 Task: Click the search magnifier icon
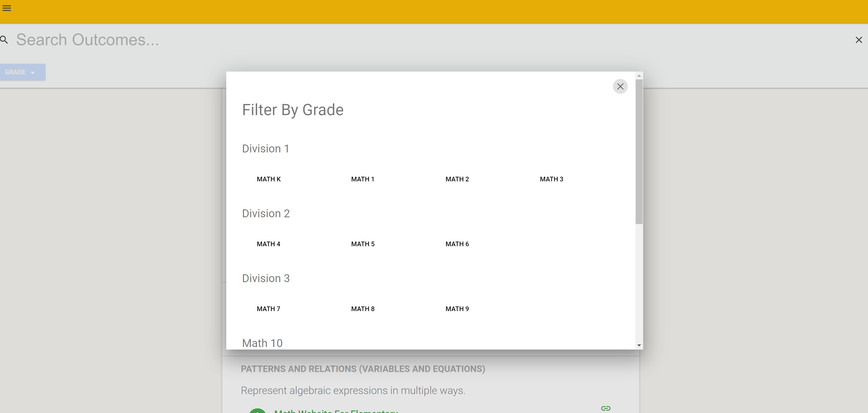(4, 40)
